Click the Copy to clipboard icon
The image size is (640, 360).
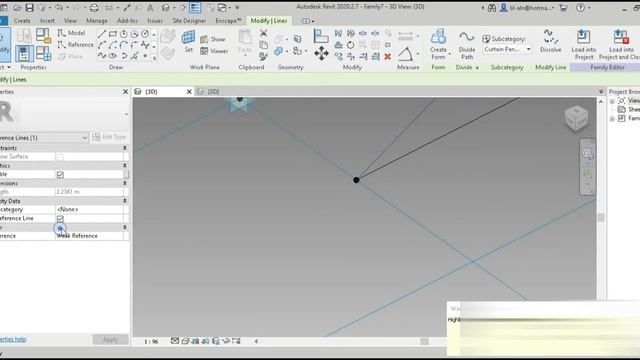(264, 45)
